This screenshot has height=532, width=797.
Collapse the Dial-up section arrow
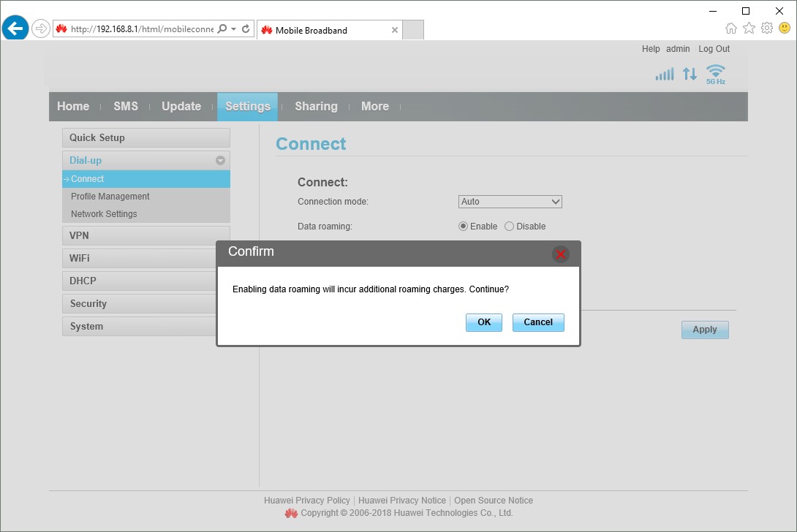pyautogui.click(x=220, y=160)
